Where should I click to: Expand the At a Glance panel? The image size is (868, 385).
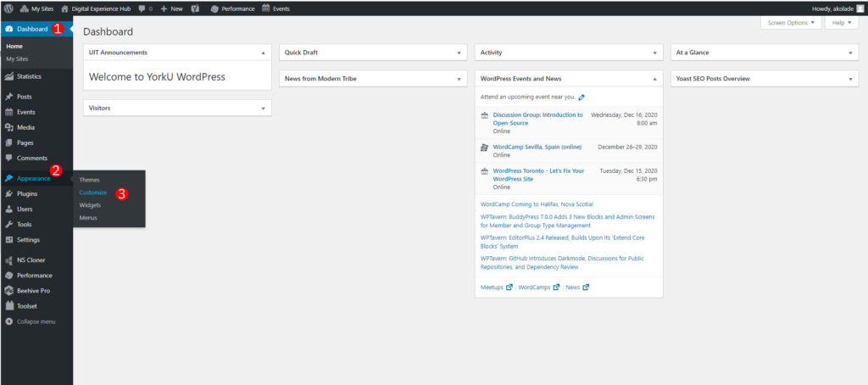coord(850,53)
